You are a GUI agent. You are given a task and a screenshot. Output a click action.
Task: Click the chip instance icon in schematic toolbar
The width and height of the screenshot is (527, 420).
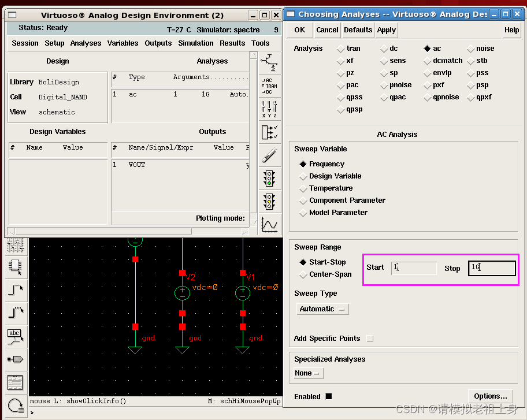(x=16, y=267)
